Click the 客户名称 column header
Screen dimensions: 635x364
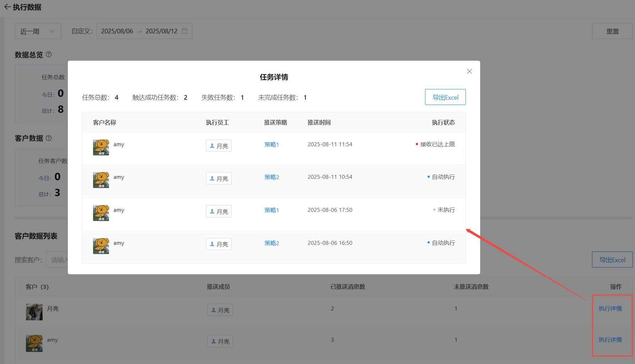coord(104,122)
